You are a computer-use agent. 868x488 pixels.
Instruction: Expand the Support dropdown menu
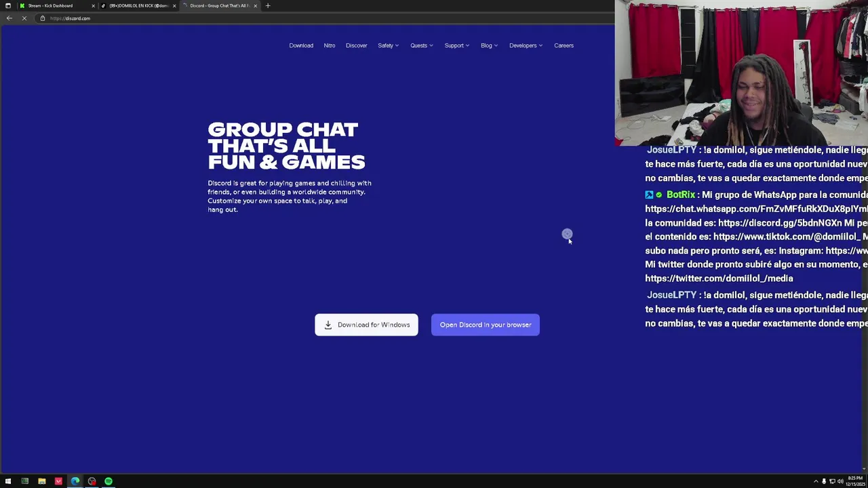point(456,45)
